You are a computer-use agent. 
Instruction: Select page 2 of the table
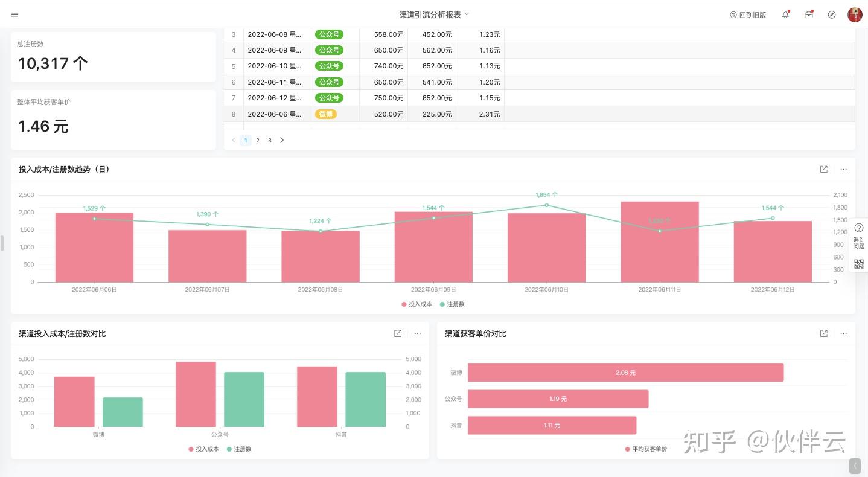point(258,140)
